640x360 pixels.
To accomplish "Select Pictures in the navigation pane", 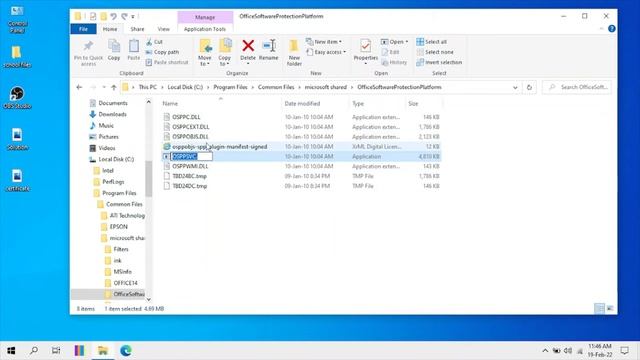I will tap(109, 137).
